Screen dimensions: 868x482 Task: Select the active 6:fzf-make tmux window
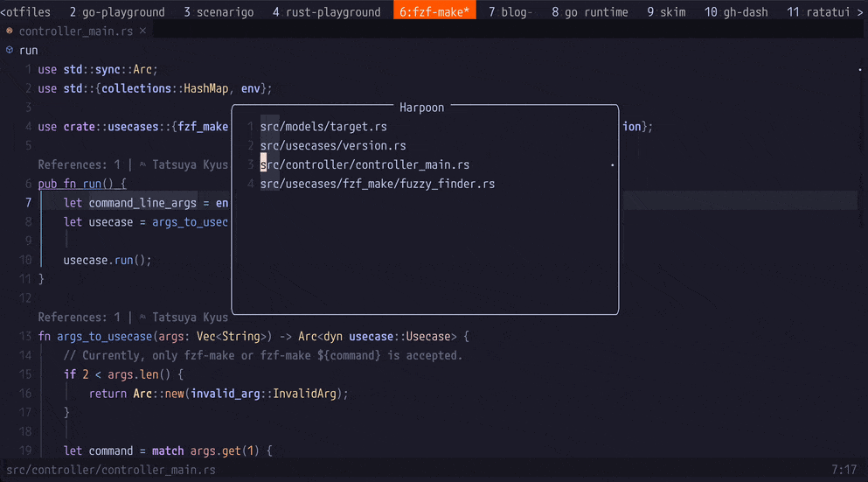(x=434, y=11)
